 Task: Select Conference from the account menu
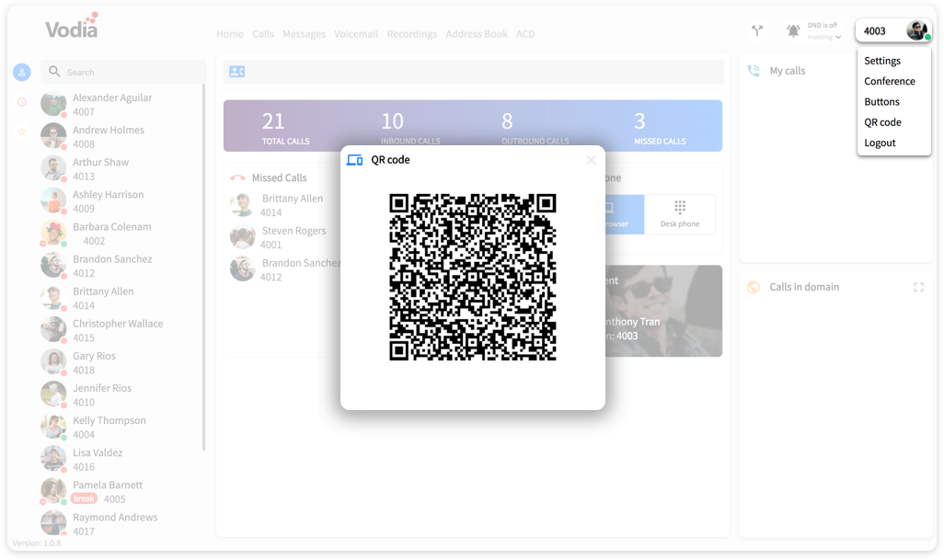(889, 81)
